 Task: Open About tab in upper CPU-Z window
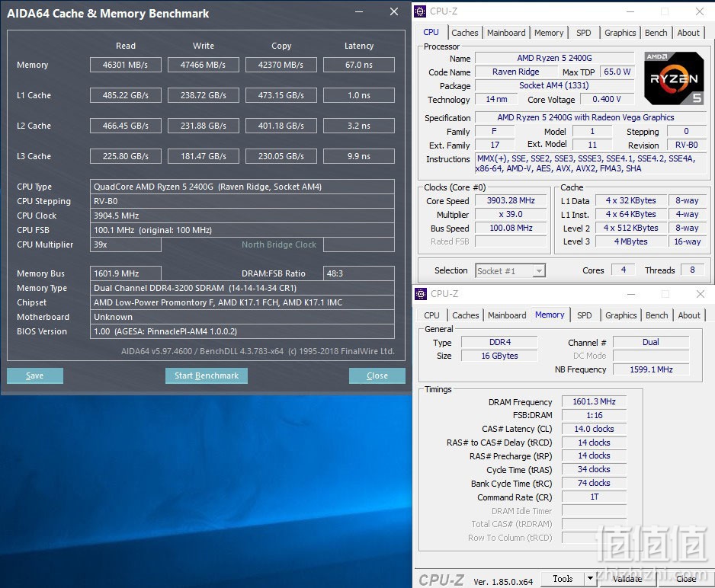pyautogui.click(x=688, y=33)
